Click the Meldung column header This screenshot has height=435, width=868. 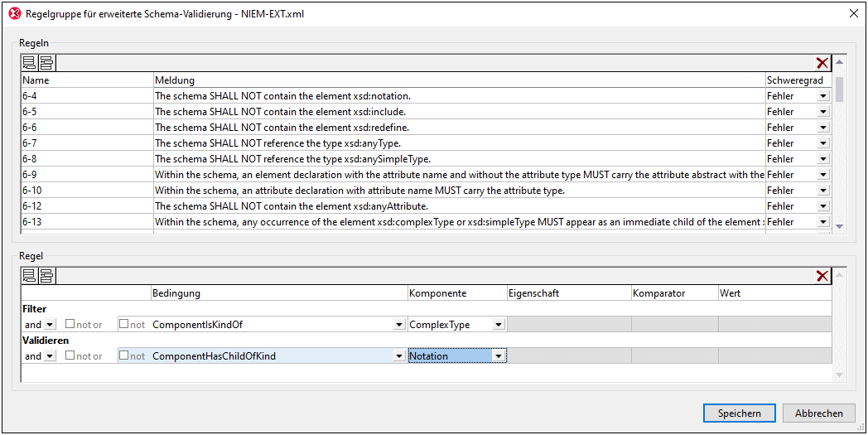point(459,80)
